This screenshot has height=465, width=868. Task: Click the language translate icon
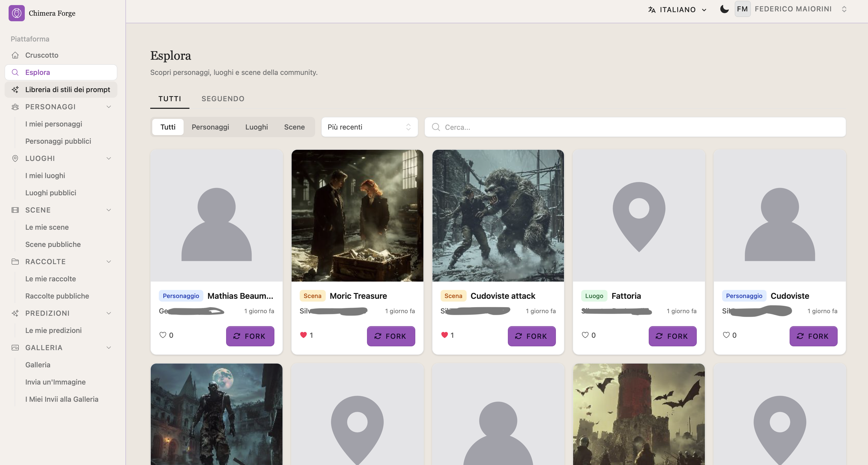point(652,9)
